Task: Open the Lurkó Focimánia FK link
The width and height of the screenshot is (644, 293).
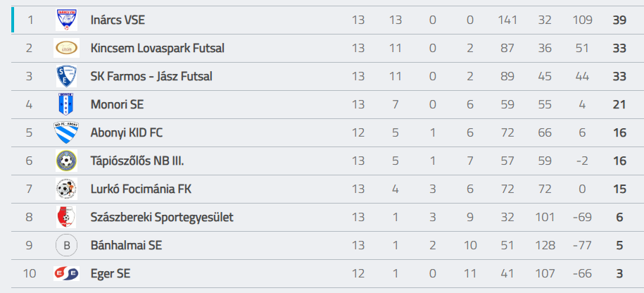Action: point(141,189)
